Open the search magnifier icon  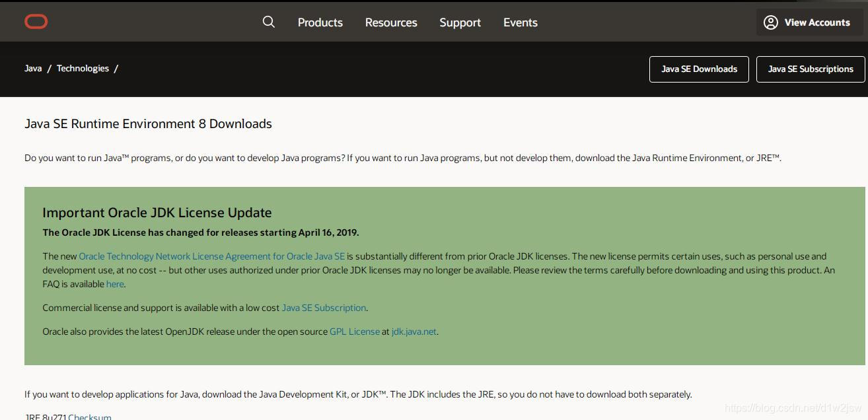point(268,22)
